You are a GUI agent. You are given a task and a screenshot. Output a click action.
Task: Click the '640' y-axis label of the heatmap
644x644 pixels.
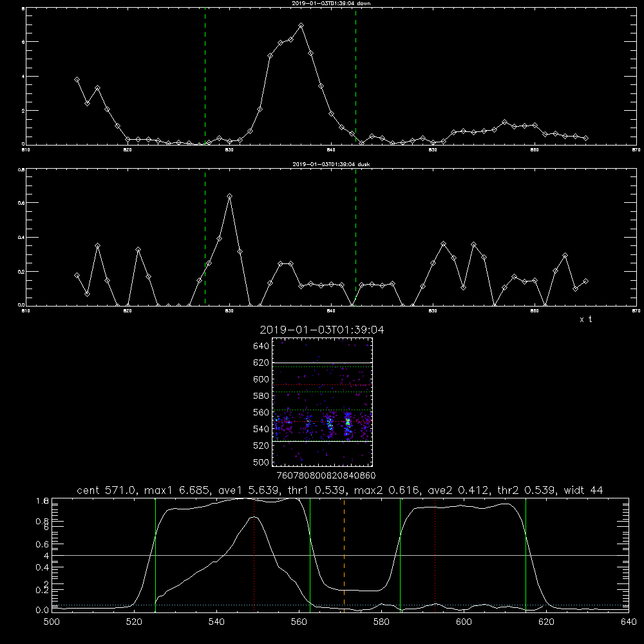pos(261,346)
